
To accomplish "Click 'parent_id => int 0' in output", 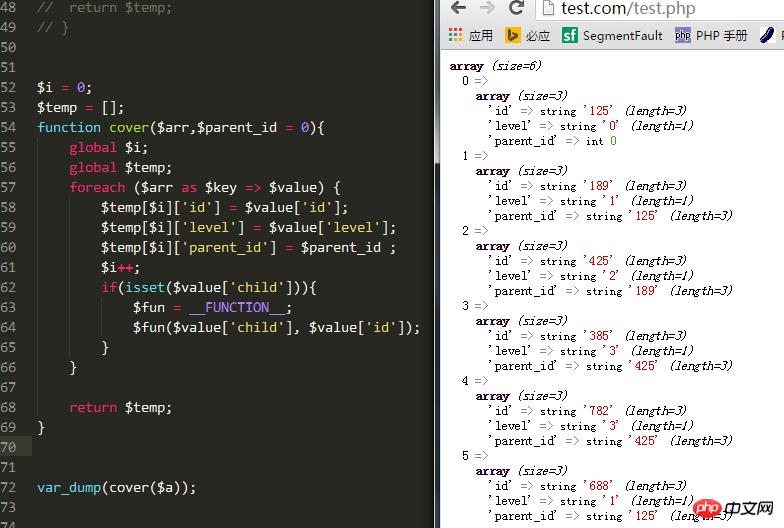I will point(552,141).
